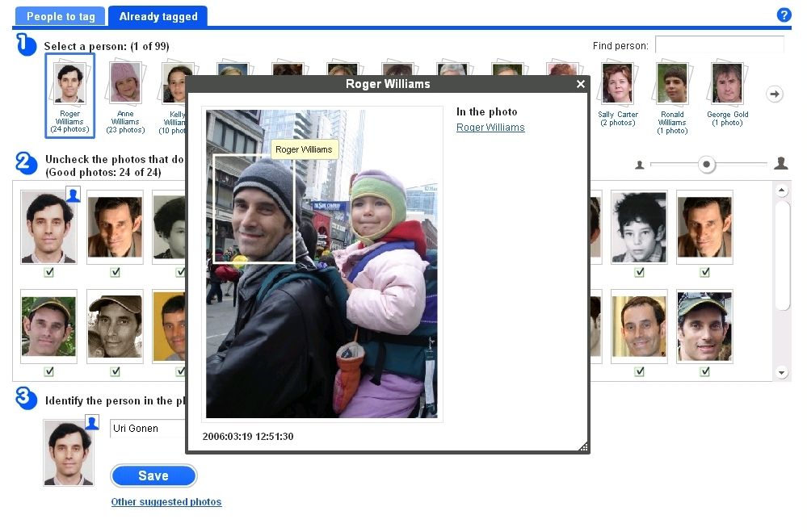Click the blue profile badge on first photo
Image resolution: width=807 pixels, height=532 pixels.
73,194
